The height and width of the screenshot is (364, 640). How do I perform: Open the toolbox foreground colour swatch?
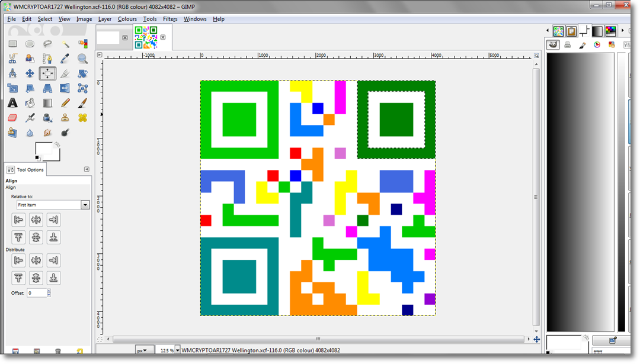43,149
